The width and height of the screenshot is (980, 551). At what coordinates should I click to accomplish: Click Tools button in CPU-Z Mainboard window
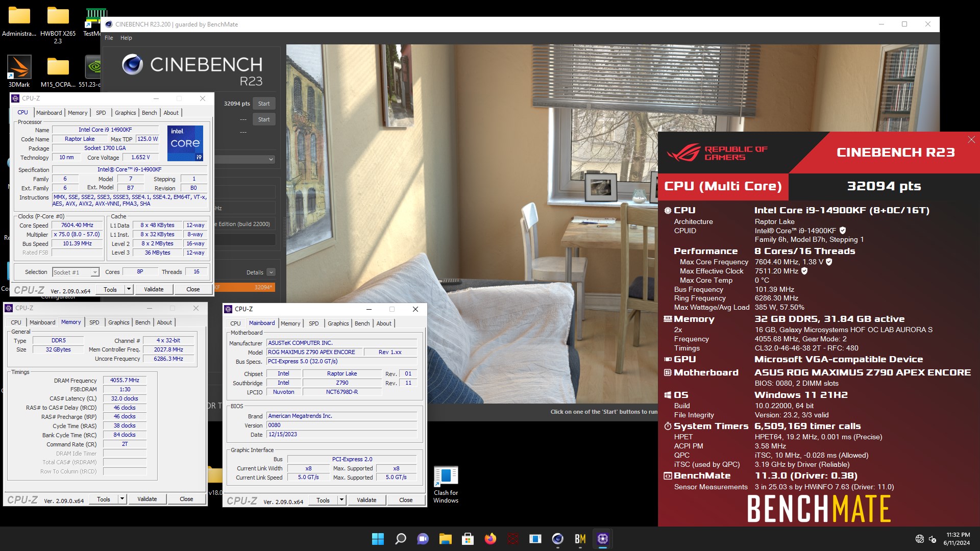(323, 500)
